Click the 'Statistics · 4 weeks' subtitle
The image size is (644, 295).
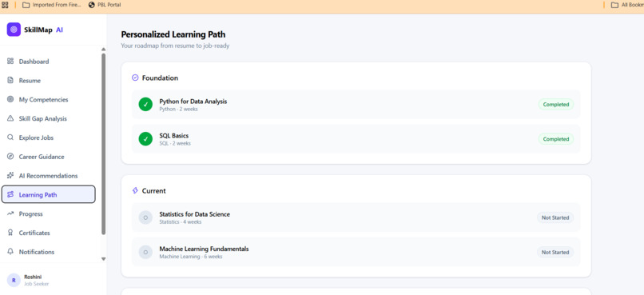point(181,222)
